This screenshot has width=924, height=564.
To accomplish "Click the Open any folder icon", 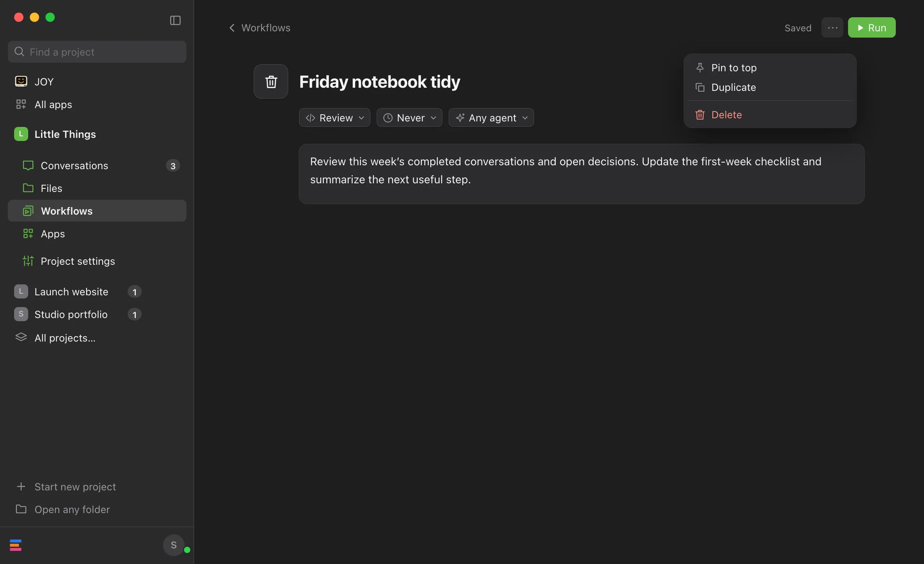I will (21, 509).
